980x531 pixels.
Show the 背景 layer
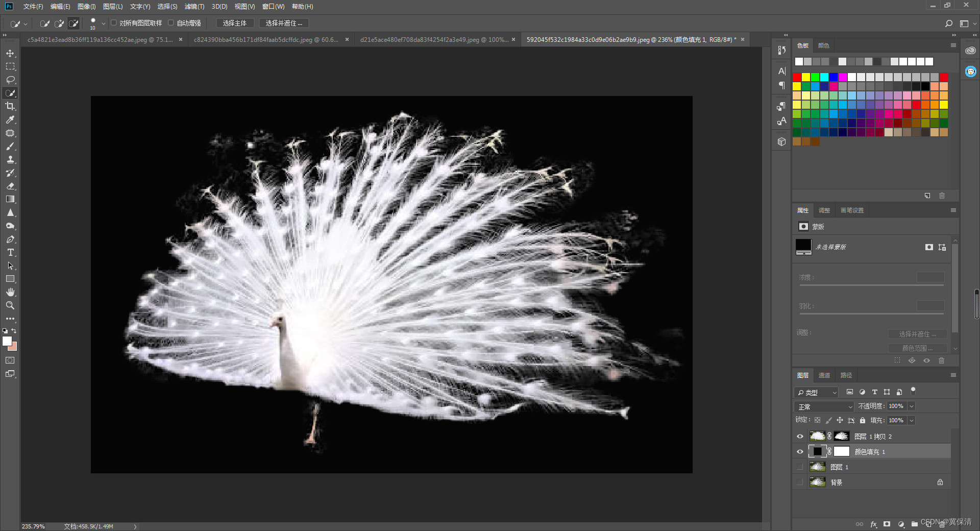point(800,482)
